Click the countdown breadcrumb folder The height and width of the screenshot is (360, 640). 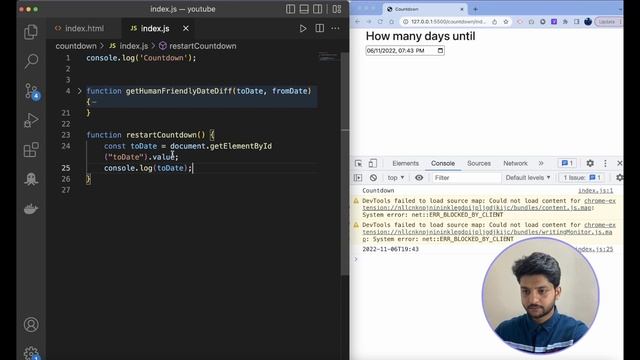click(x=76, y=46)
